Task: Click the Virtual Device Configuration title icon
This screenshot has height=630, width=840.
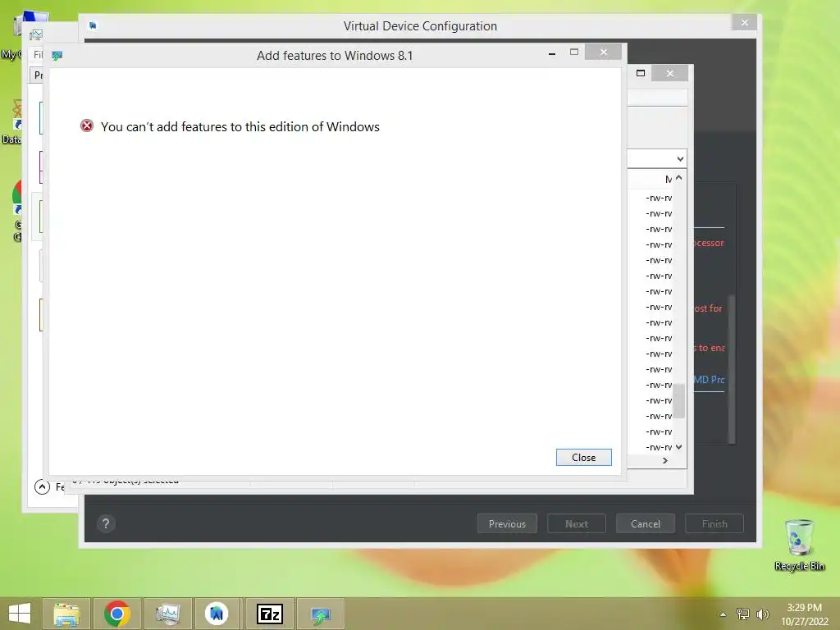Action: click(x=93, y=25)
